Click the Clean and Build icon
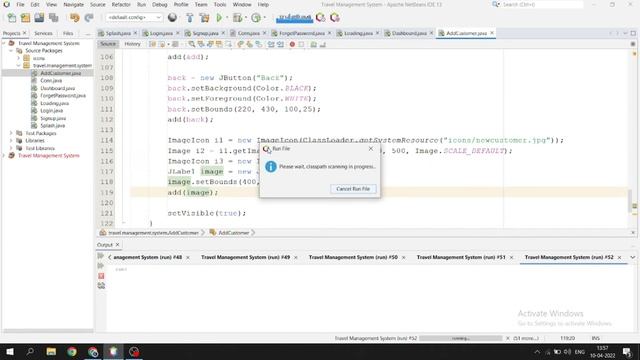The width and height of the screenshot is (640, 360). [x=204, y=18]
